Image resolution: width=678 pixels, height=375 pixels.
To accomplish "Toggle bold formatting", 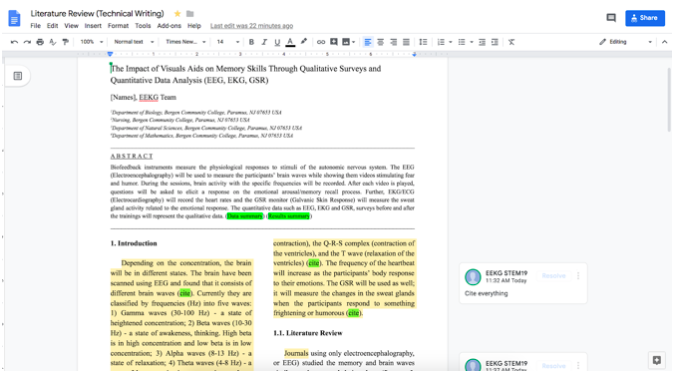I will 251,42.
